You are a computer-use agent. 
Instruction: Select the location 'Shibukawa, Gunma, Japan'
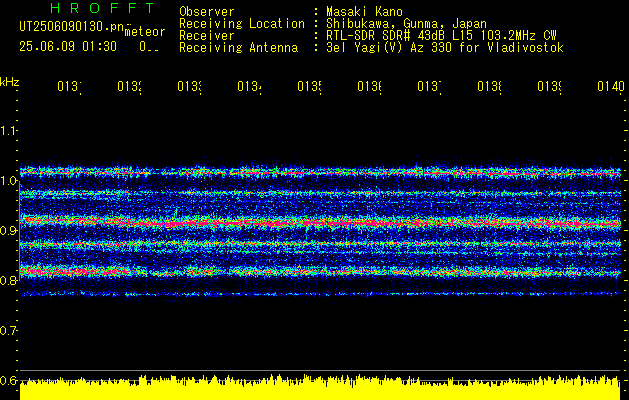click(406, 24)
